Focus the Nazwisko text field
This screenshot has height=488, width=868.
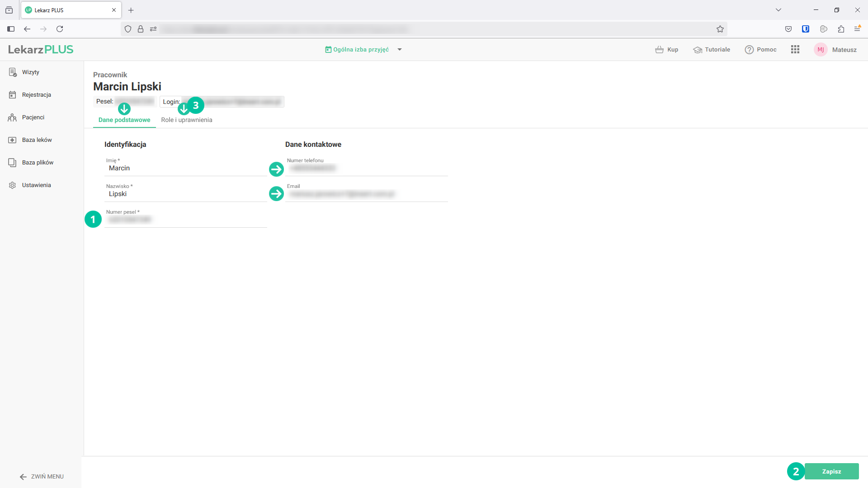point(185,194)
